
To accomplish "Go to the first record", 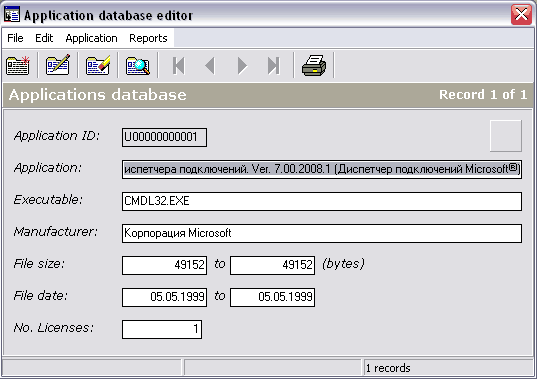I will pyautogui.click(x=178, y=65).
